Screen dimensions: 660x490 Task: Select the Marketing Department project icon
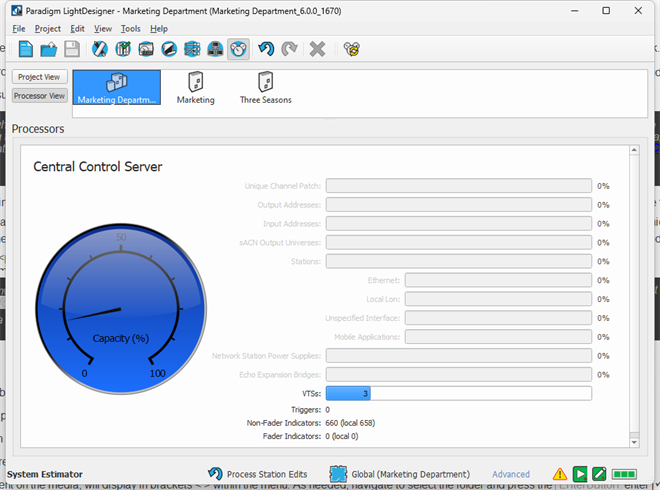[x=117, y=88]
